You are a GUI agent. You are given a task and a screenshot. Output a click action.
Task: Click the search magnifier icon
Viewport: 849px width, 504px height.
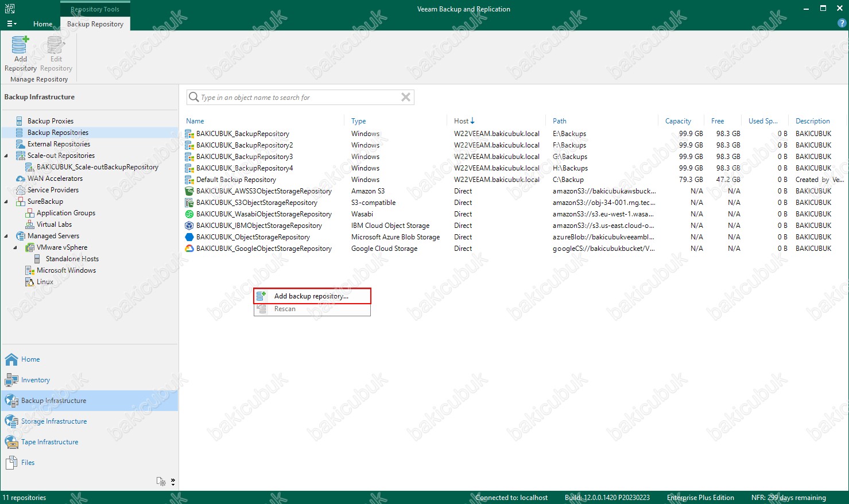click(x=194, y=97)
